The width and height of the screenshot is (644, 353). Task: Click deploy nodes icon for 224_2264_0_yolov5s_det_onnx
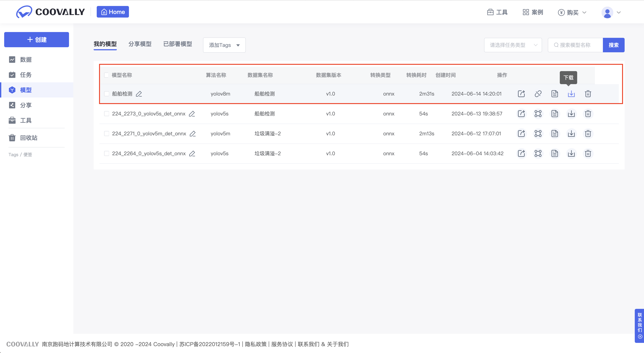tap(538, 153)
